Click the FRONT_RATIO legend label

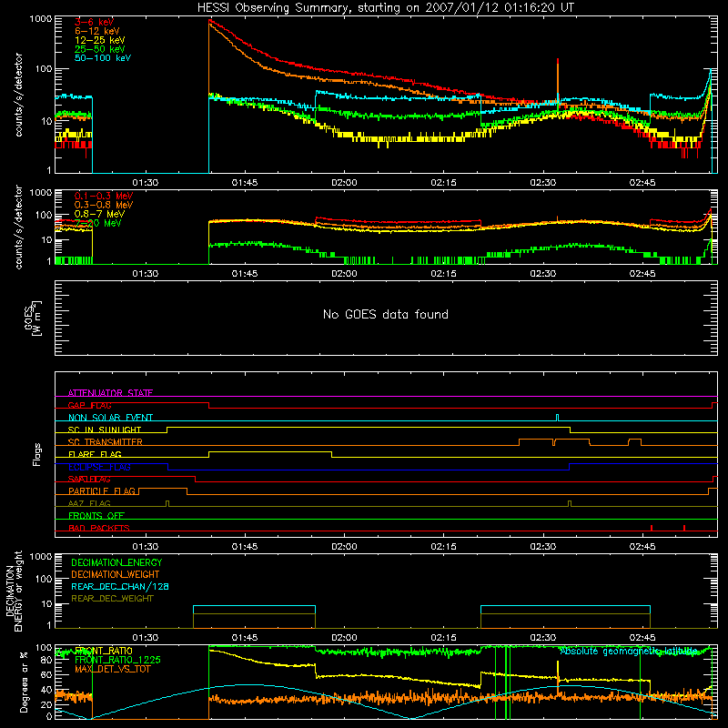click(104, 651)
